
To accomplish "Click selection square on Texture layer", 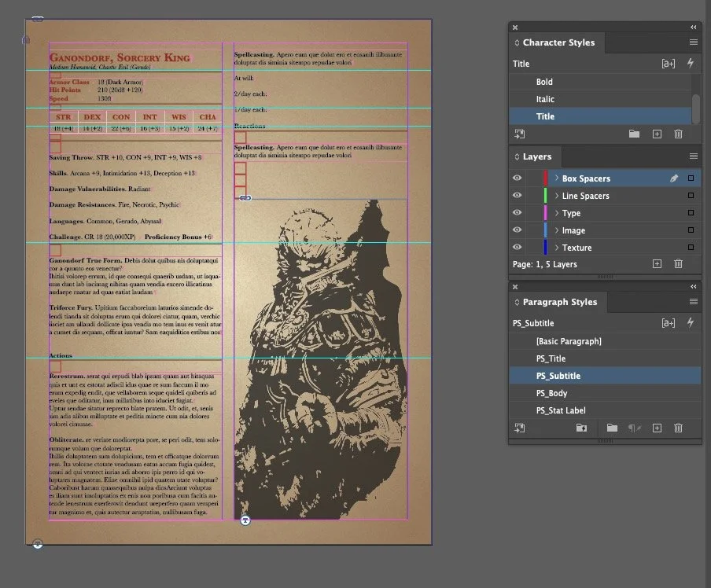I will [x=691, y=247].
